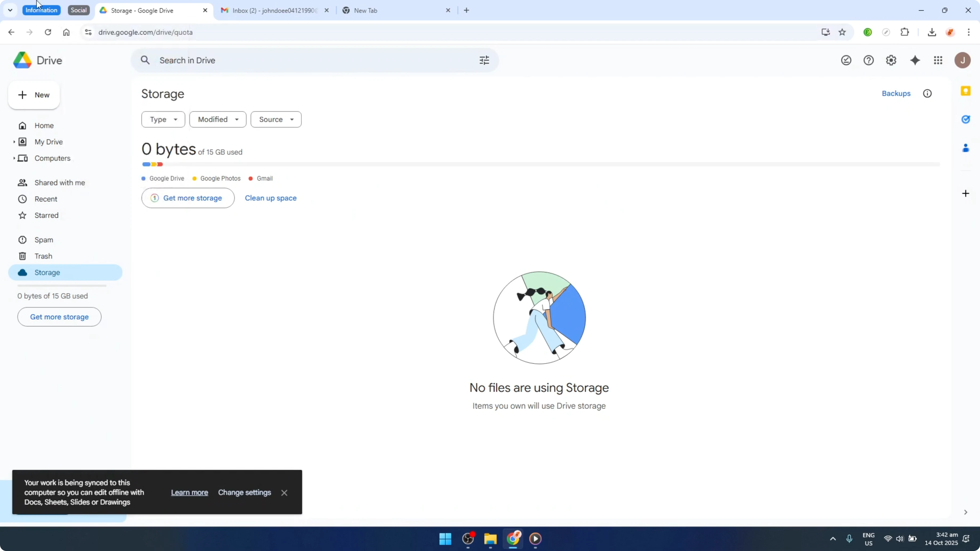980x551 pixels.
Task: Open the Google apps launcher grid
Action: pyautogui.click(x=938, y=60)
